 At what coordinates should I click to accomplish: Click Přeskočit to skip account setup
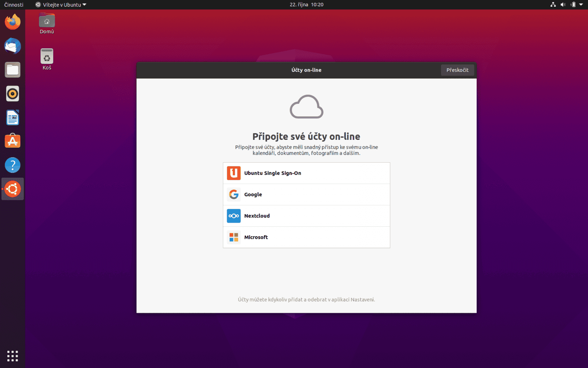click(x=457, y=70)
